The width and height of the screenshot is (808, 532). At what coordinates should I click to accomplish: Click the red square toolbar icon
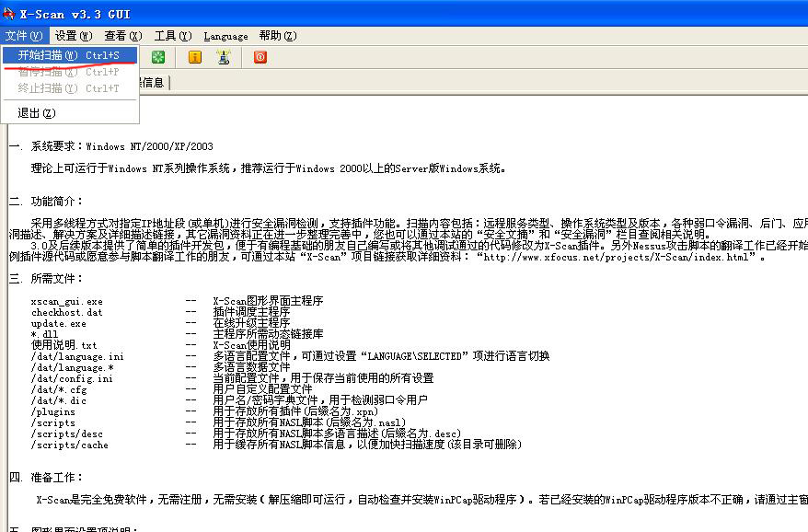point(260,57)
